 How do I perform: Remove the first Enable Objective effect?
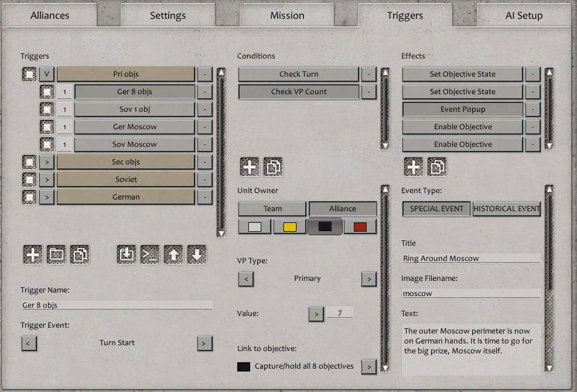[533, 127]
